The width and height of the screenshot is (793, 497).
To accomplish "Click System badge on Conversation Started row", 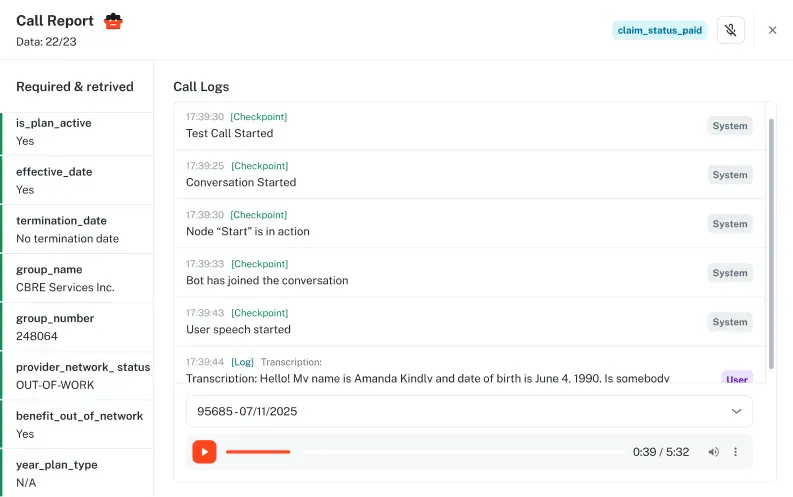I will 730,175.
